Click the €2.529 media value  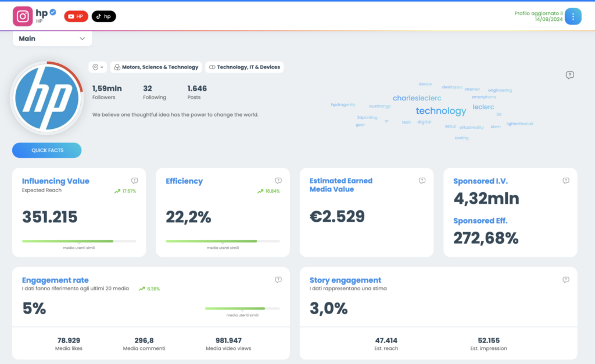pyautogui.click(x=337, y=217)
